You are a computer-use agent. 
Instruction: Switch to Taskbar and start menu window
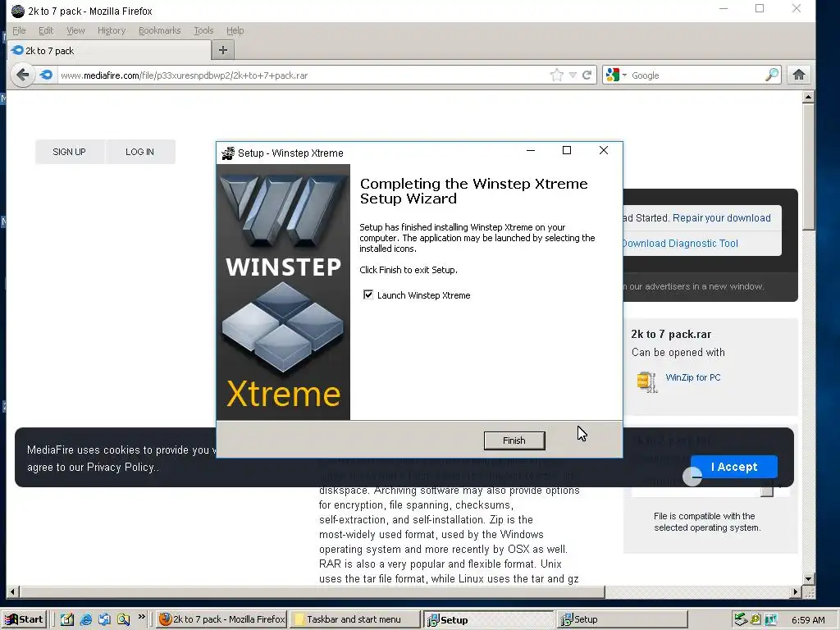[x=354, y=619]
